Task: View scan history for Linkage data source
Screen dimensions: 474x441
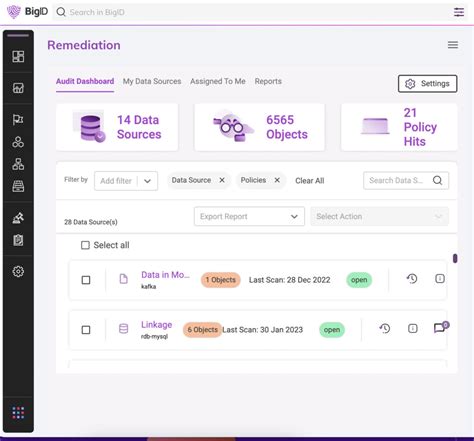Action: click(x=385, y=329)
